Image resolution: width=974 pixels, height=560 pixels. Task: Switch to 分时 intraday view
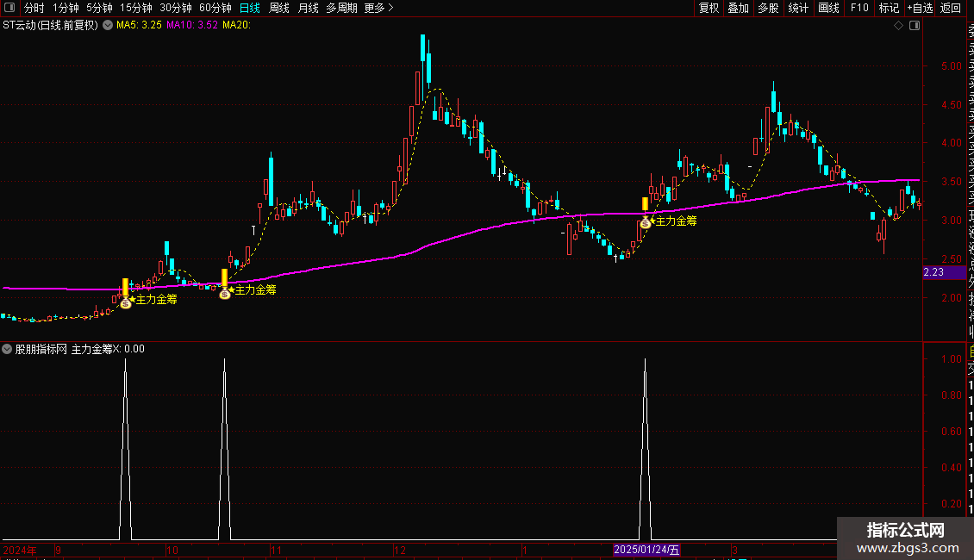pos(34,8)
